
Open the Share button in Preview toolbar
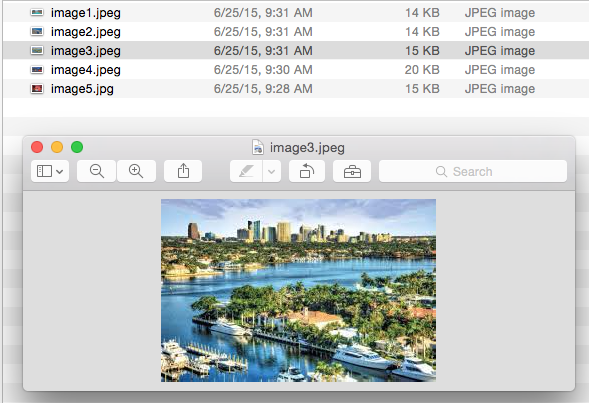(x=183, y=171)
